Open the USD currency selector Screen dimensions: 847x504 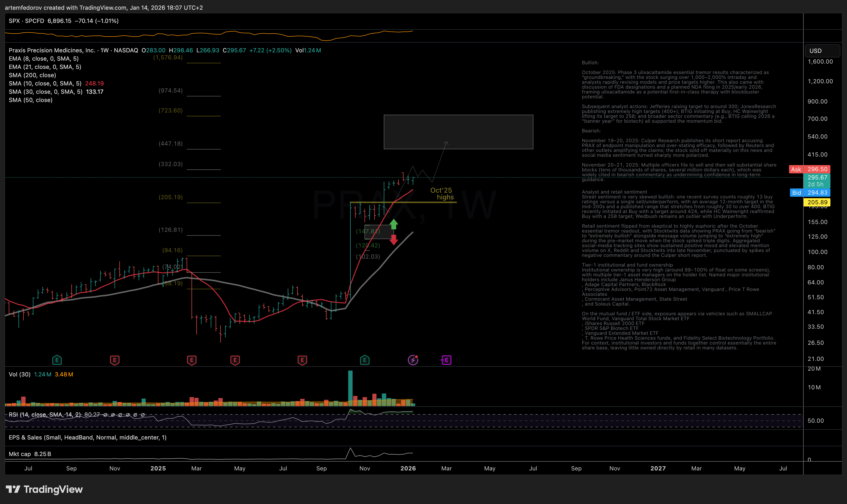point(822,51)
